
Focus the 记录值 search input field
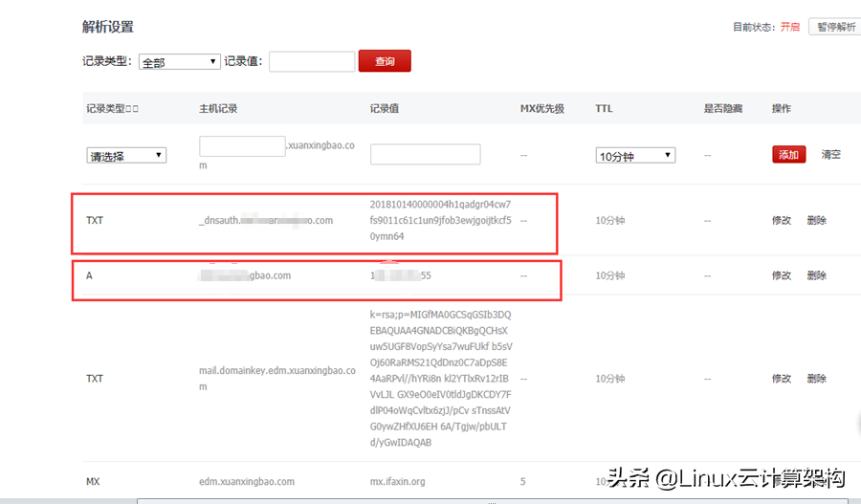(312, 61)
